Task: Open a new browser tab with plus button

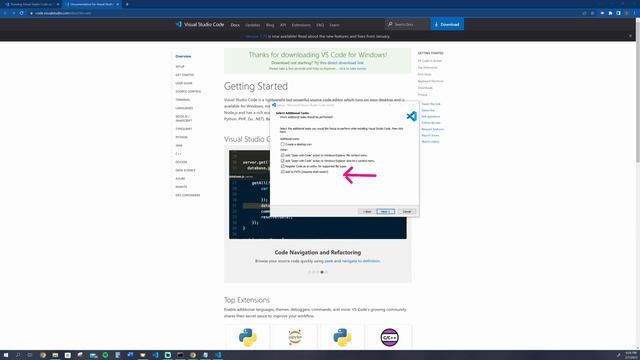Action: coord(127,4)
